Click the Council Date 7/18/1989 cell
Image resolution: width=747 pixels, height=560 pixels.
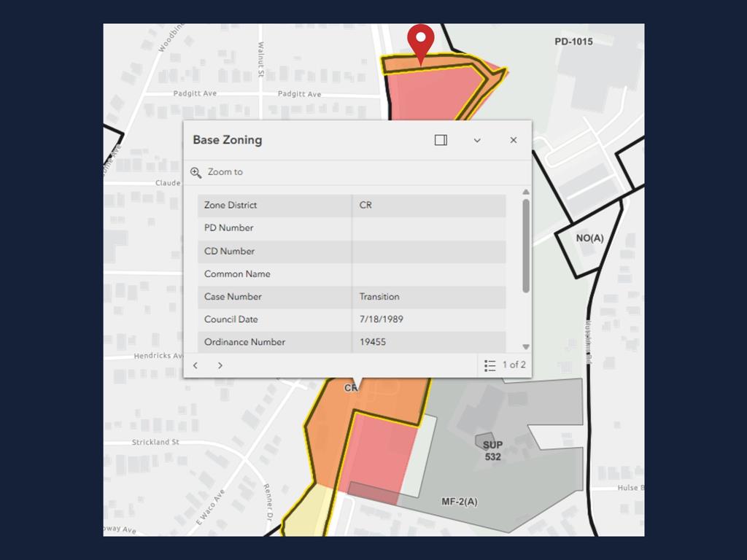click(381, 319)
